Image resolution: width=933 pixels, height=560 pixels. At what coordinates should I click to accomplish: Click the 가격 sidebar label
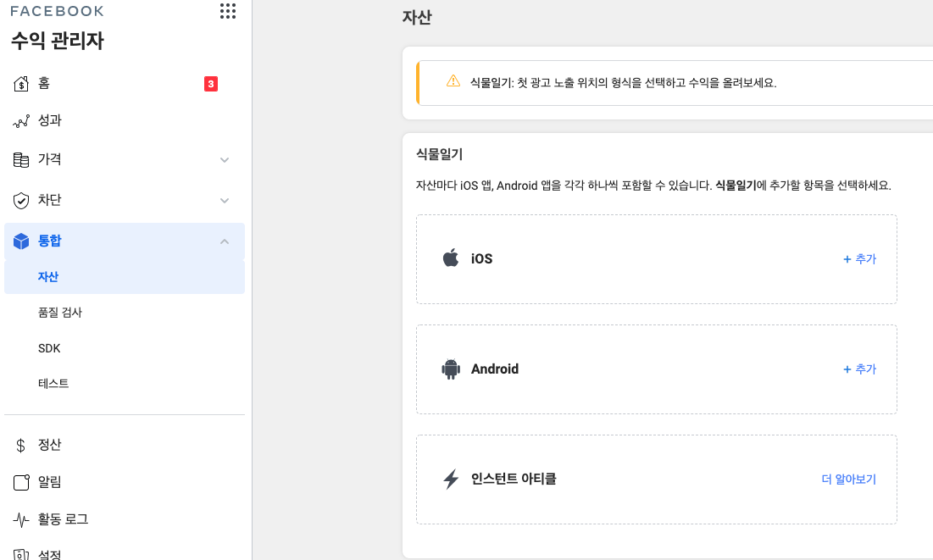coord(49,159)
